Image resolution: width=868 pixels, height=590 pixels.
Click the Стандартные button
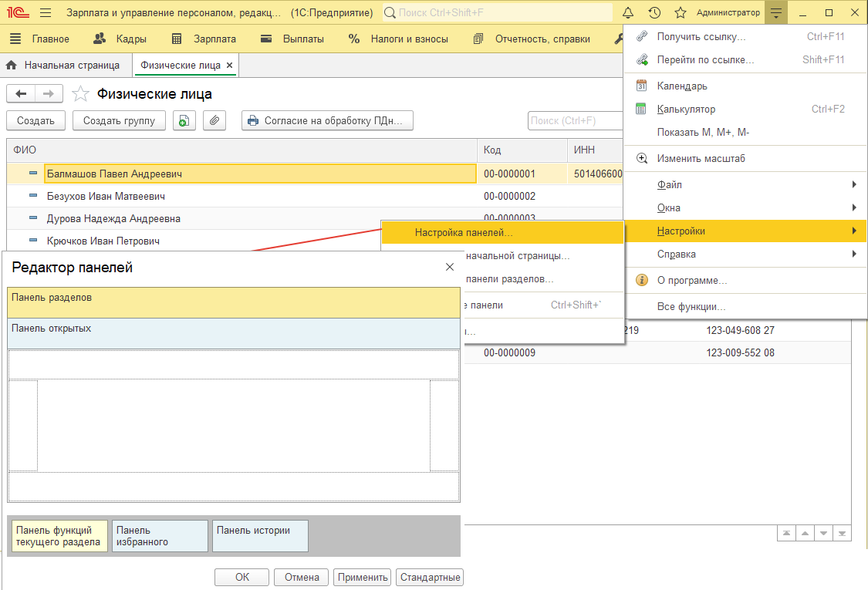430,577
